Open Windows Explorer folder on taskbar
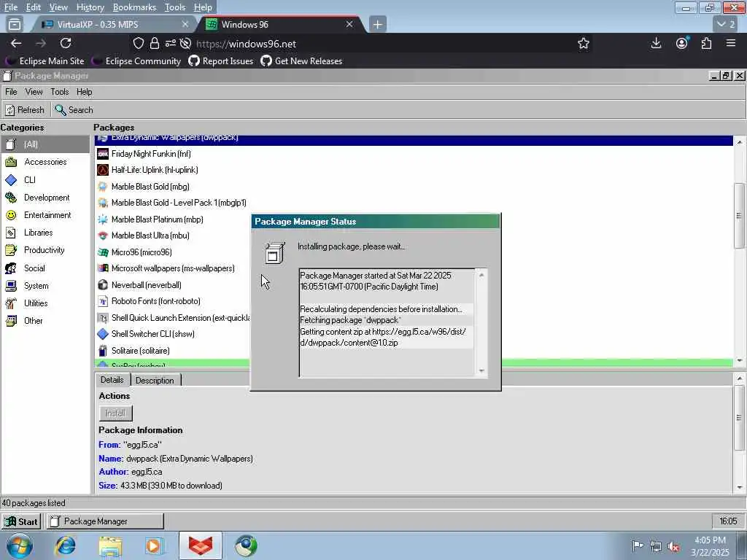Image resolution: width=747 pixels, height=560 pixels. [111, 545]
